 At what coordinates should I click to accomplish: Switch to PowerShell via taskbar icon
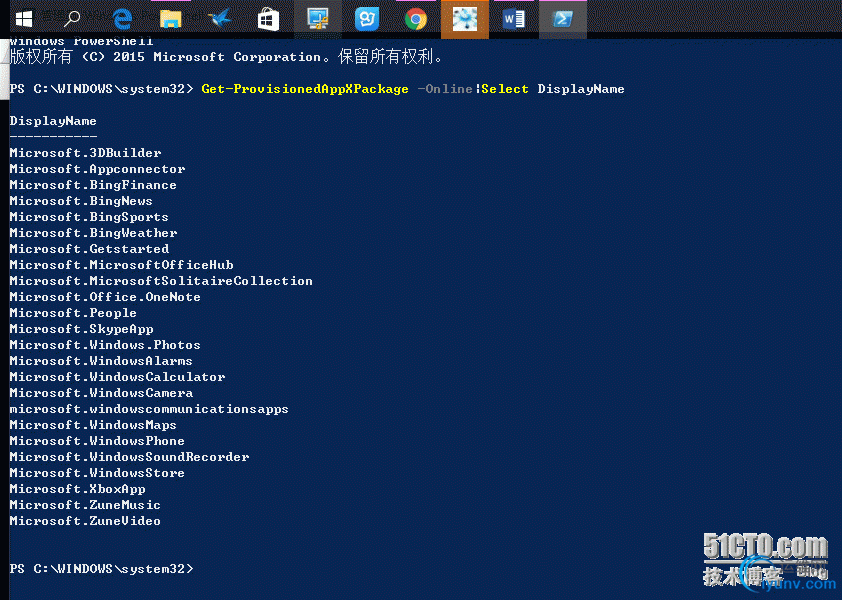pos(563,19)
